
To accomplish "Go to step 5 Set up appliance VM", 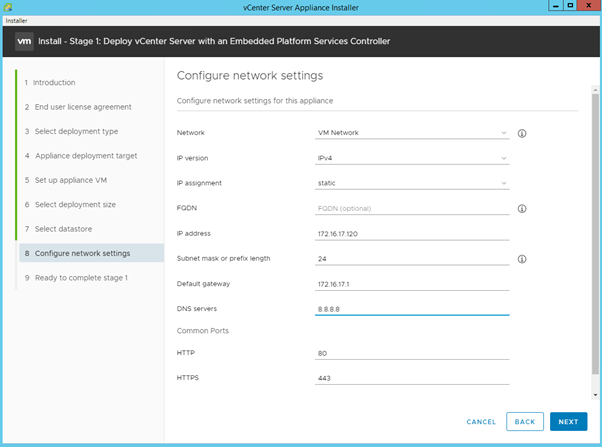I will pos(66,180).
